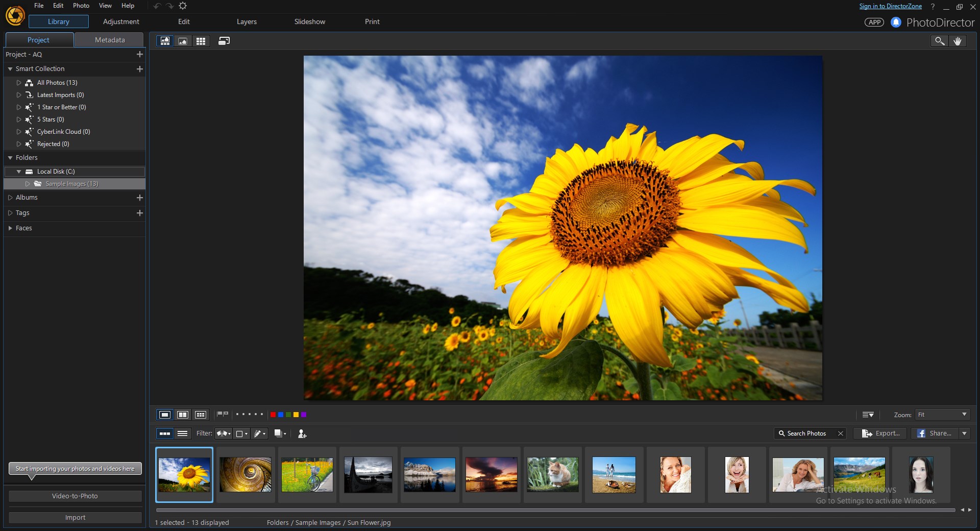Image resolution: width=980 pixels, height=531 pixels.
Task: Open the flag filter dropdown
Action: [x=224, y=433]
